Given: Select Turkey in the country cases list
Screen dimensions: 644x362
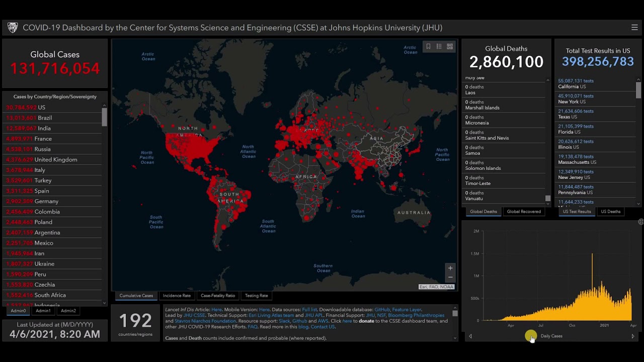Looking at the screenshot, I should click(x=53, y=180).
